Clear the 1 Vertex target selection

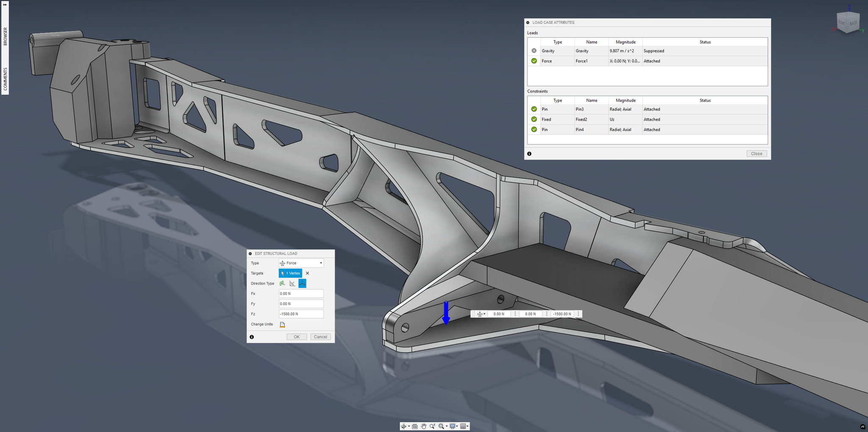(307, 273)
